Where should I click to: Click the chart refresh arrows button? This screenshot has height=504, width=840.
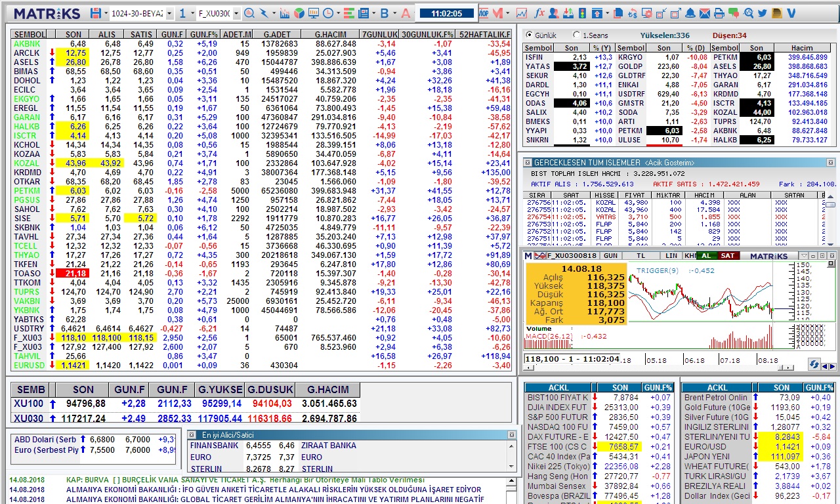click(x=814, y=364)
